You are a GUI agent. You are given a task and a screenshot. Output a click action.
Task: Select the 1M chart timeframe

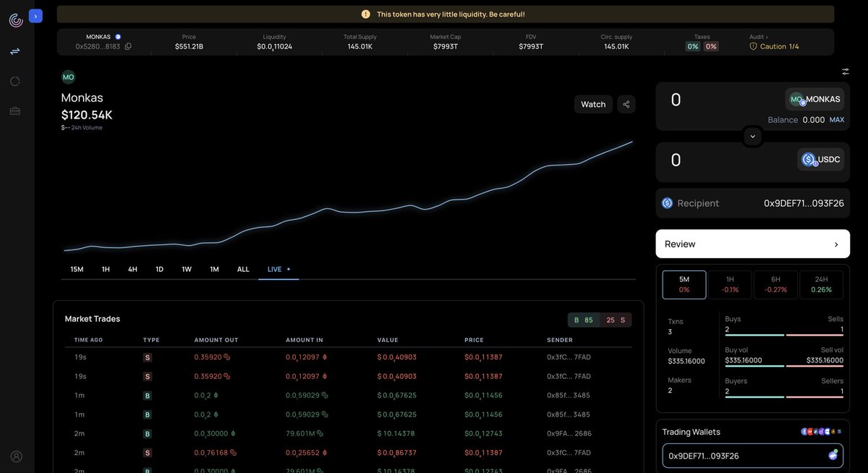tap(214, 269)
